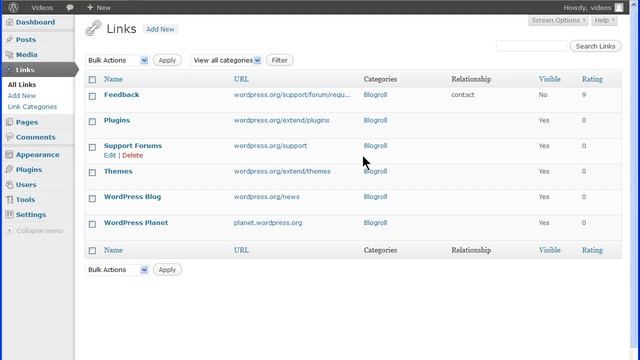
Task: Click the Pages icon in sidebar
Action: [x=9, y=122]
